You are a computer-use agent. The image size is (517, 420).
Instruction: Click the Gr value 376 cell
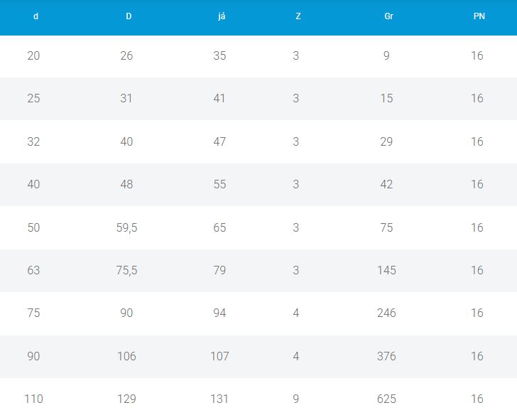pos(386,356)
